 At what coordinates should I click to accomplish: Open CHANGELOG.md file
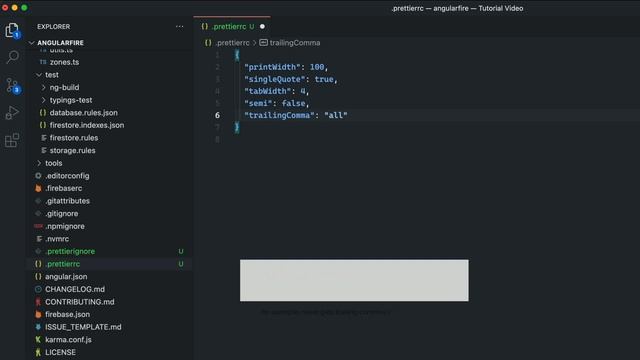[75, 289]
